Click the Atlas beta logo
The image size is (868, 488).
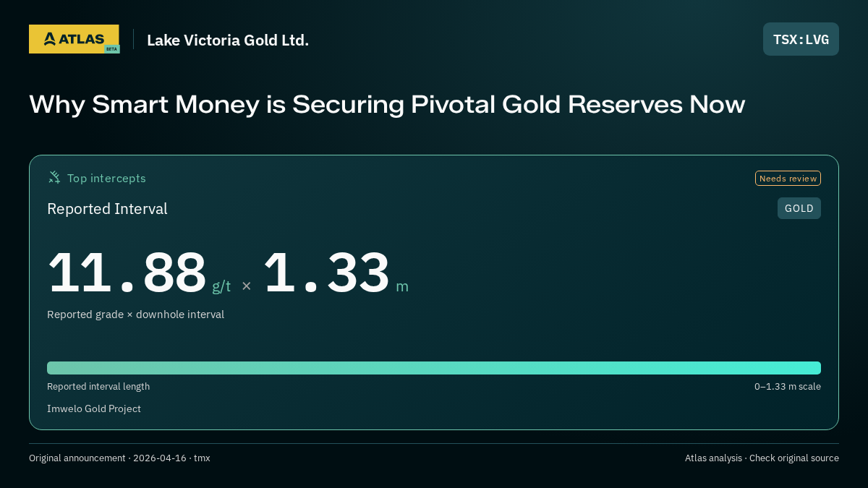pos(75,39)
